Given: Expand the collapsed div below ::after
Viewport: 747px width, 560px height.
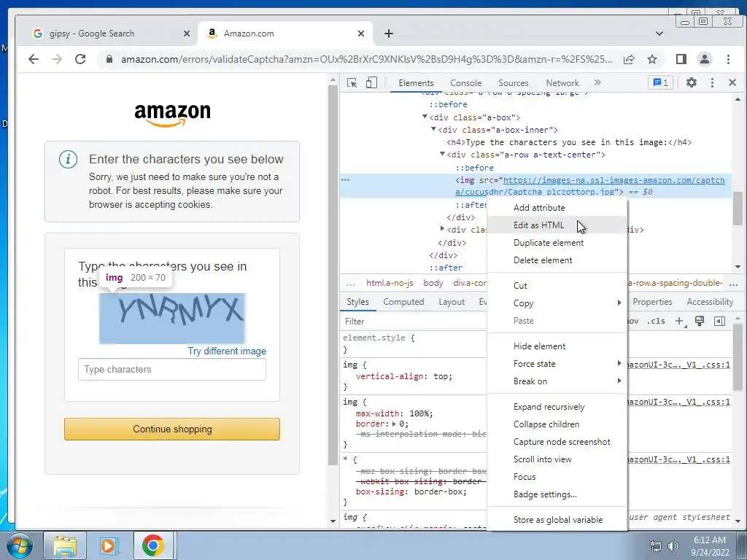Looking at the screenshot, I should coord(442,229).
